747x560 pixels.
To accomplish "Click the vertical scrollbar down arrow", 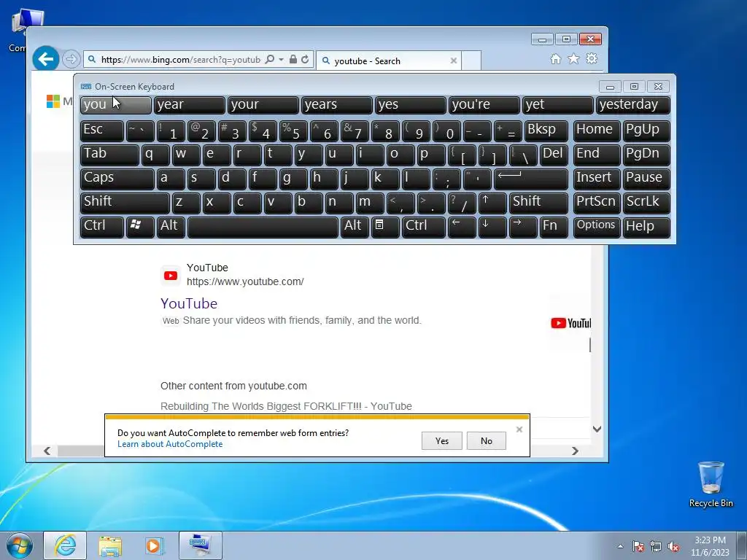I will 597,429.
